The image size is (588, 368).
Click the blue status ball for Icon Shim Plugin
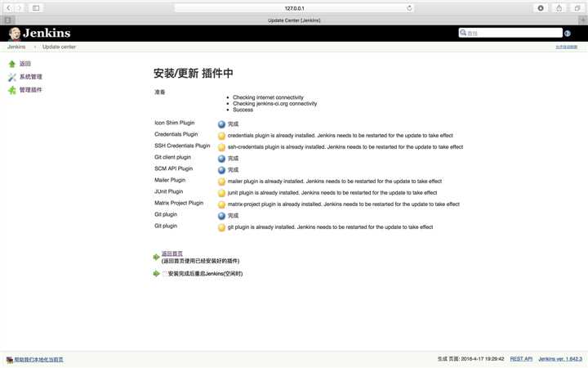(x=221, y=124)
